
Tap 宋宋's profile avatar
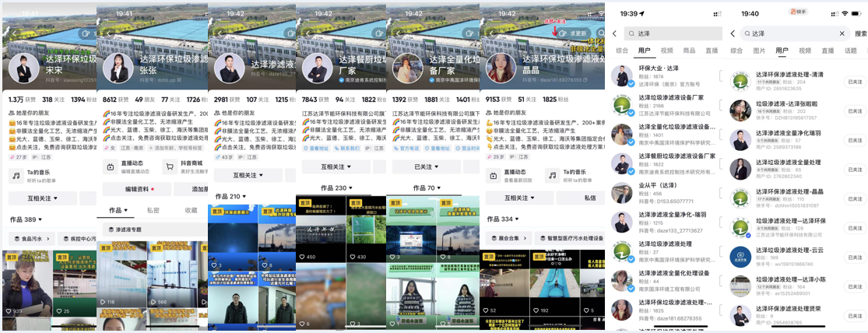point(24,68)
